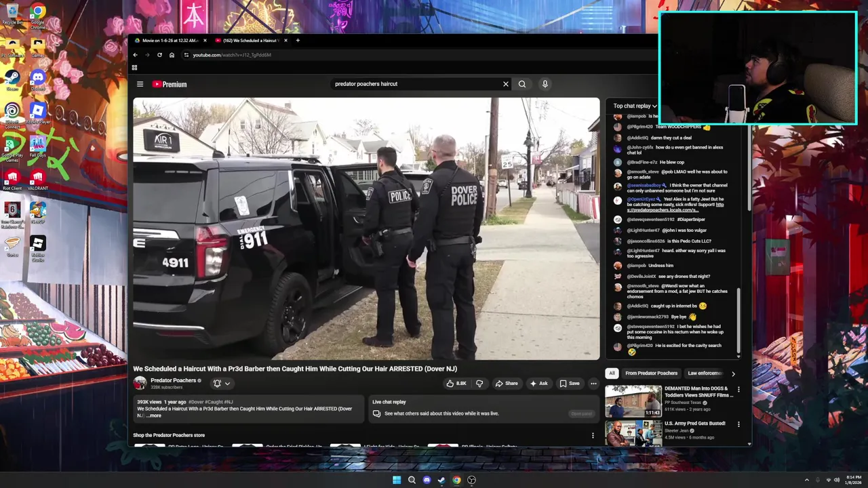Open the 'DEMANTED Man Into DOGS' video thumbnail

(633, 401)
